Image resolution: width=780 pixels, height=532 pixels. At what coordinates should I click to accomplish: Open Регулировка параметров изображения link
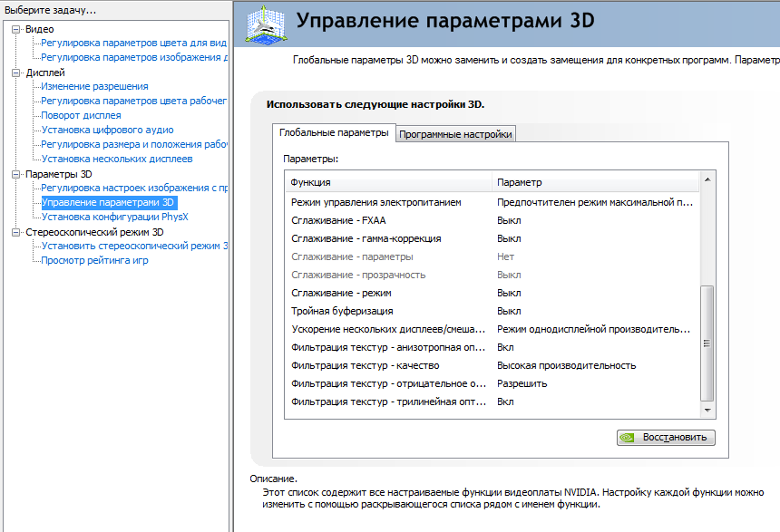(134, 57)
